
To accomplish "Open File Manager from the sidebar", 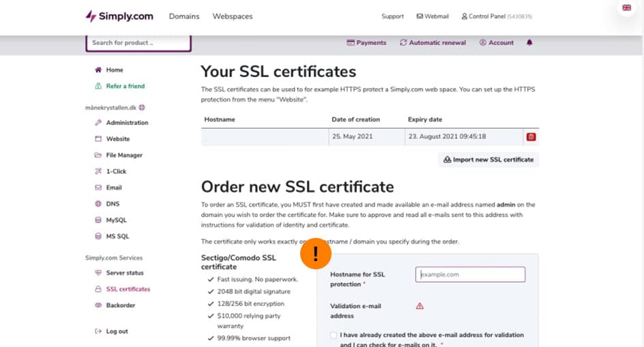I will coord(124,155).
